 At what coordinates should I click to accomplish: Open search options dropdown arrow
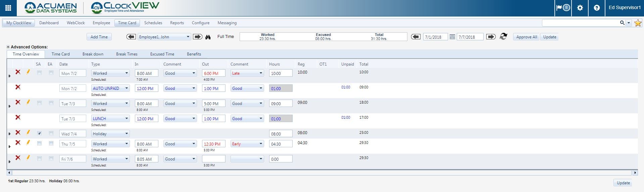click(x=629, y=23)
